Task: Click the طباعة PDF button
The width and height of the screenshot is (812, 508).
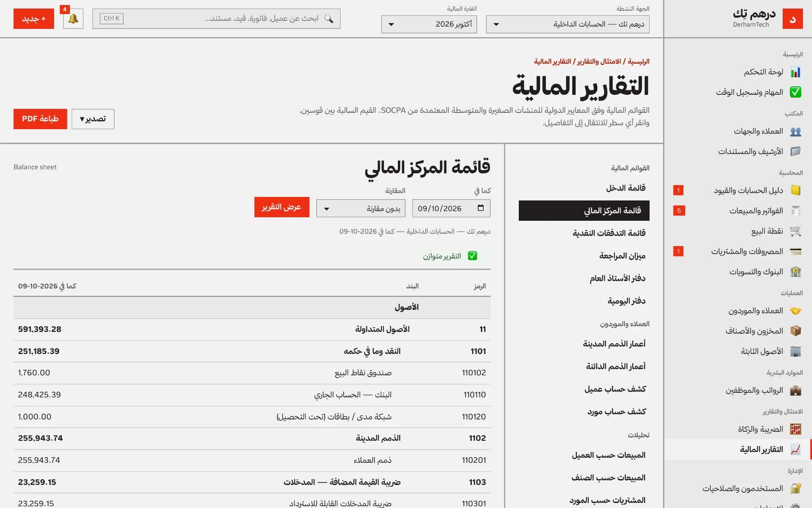Action: [40, 119]
